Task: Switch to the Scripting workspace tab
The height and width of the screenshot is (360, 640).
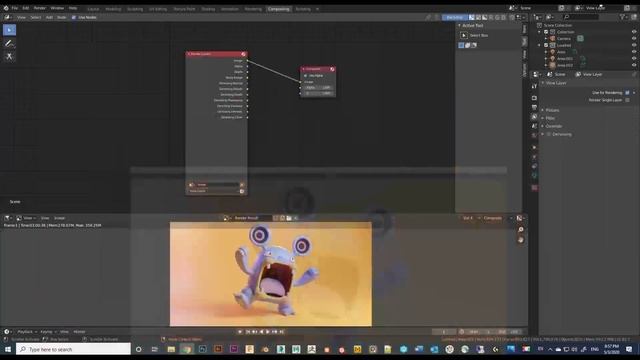Action: 303,9
